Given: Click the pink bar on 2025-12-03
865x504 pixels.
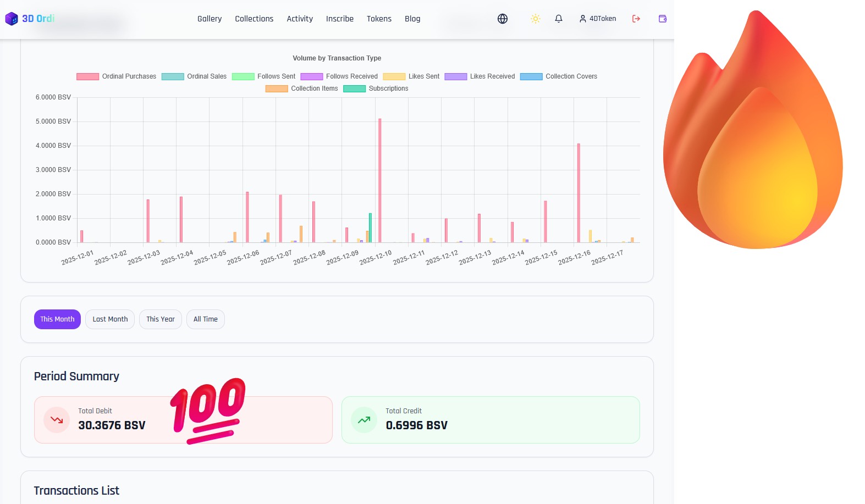Looking at the screenshot, I should pos(148,221).
